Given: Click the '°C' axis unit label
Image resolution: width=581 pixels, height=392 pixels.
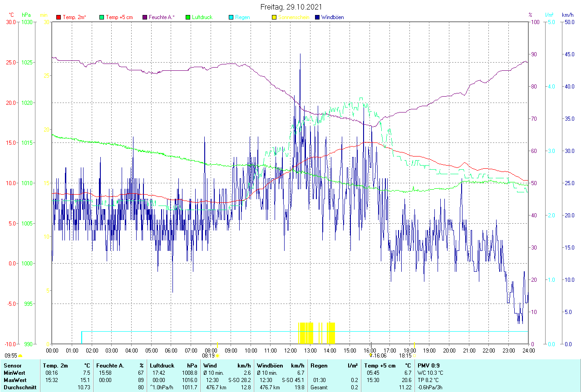Looking at the screenshot, I should pyautogui.click(x=10, y=15).
